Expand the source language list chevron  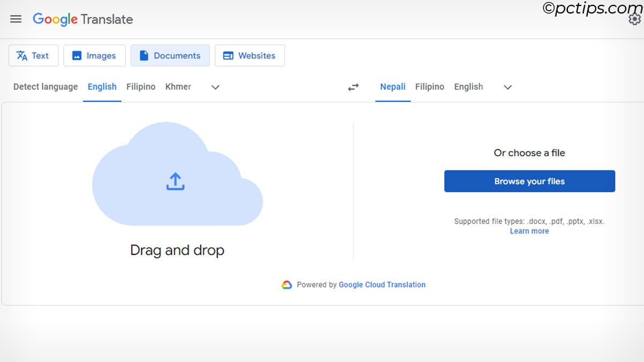[215, 87]
